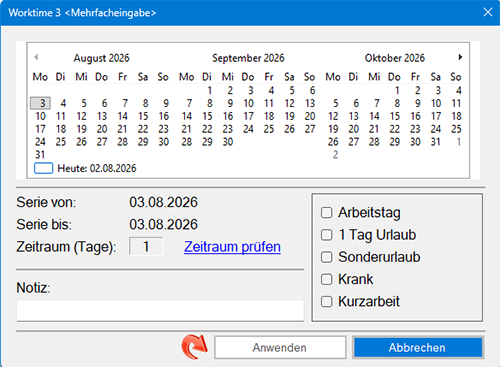Click into the Notiz text field
The width and height of the screenshot is (500, 367).
pos(160,311)
